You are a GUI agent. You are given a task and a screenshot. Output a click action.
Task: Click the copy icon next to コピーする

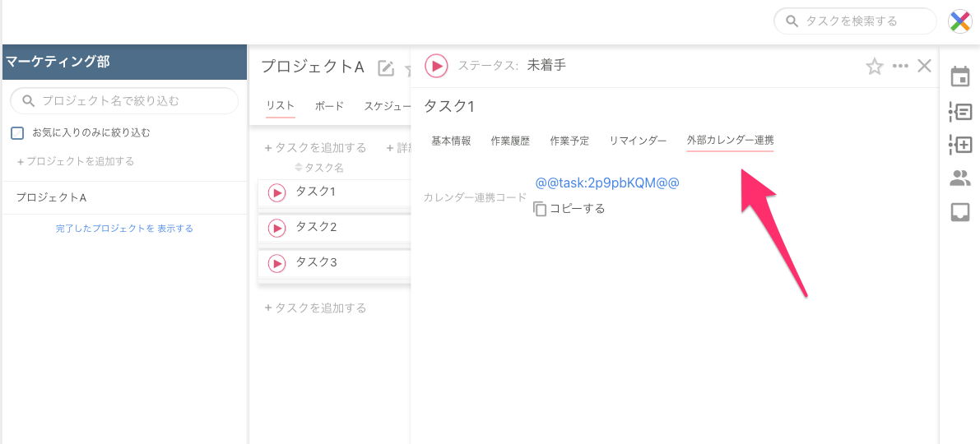pyautogui.click(x=540, y=209)
